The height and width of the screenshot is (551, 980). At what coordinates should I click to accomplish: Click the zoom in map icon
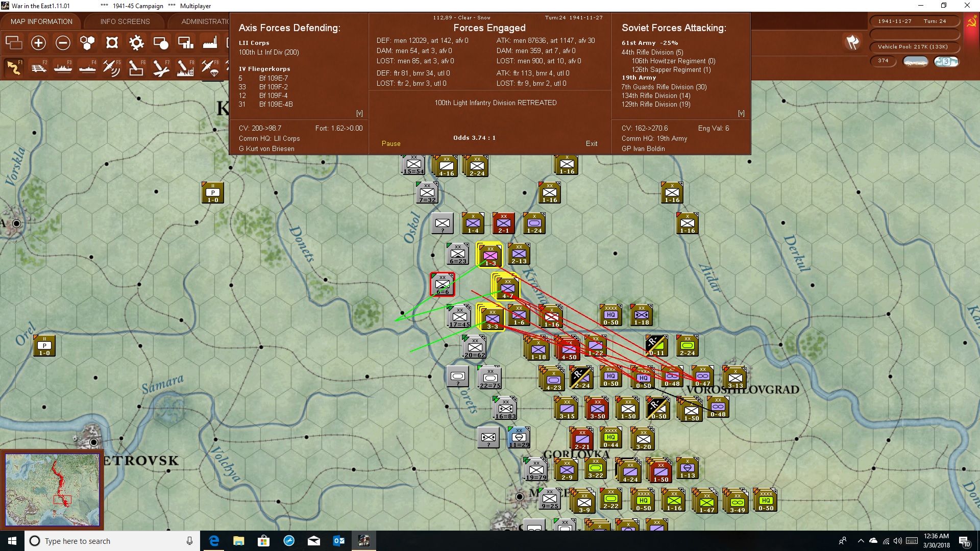[38, 43]
